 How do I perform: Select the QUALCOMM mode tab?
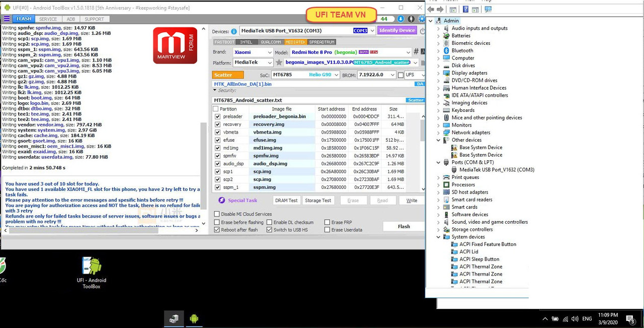(x=271, y=42)
